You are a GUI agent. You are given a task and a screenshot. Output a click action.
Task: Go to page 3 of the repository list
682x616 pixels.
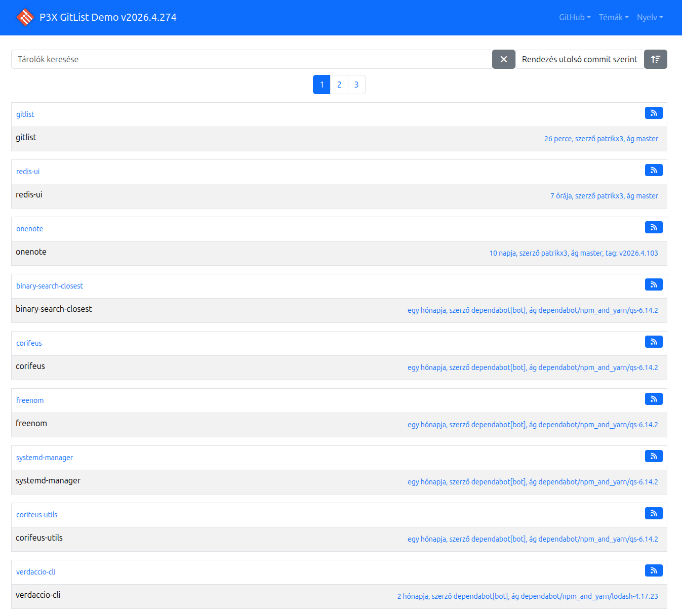click(356, 85)
